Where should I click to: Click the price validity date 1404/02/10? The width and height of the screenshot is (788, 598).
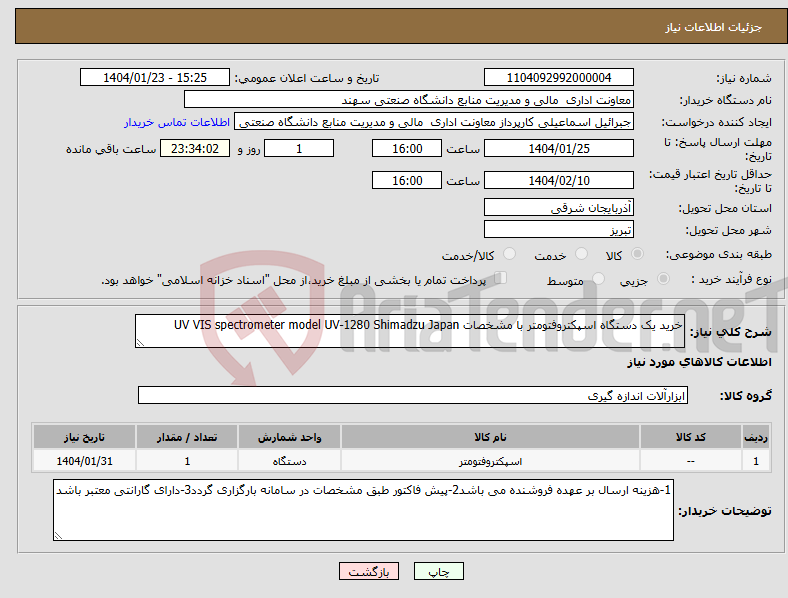tap(559, 180)
